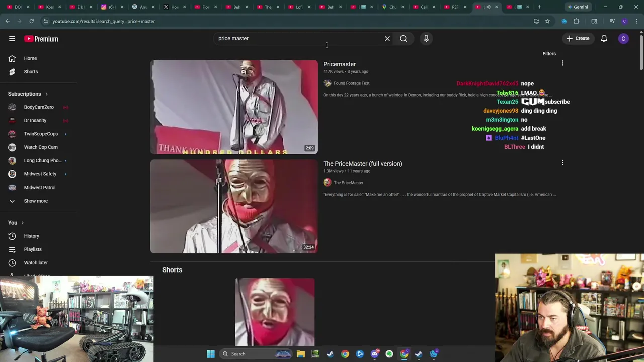Open the notifications bell
This screenshot has width=644, height=362.
pyautogui.click(x=604, y=39)
